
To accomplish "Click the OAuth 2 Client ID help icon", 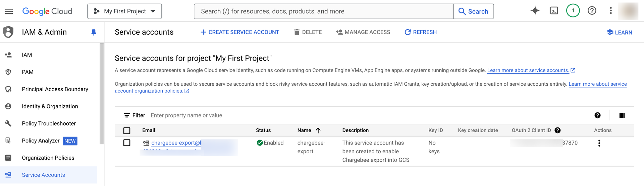I will (557, 130).
